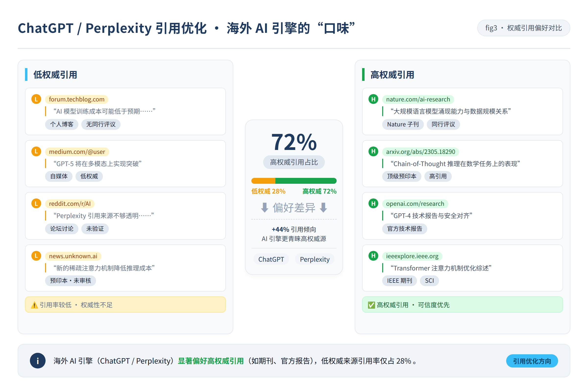
Task: Click the quote “AI 模型训练成本可能低于预期……”
Action: pos(105,111)
